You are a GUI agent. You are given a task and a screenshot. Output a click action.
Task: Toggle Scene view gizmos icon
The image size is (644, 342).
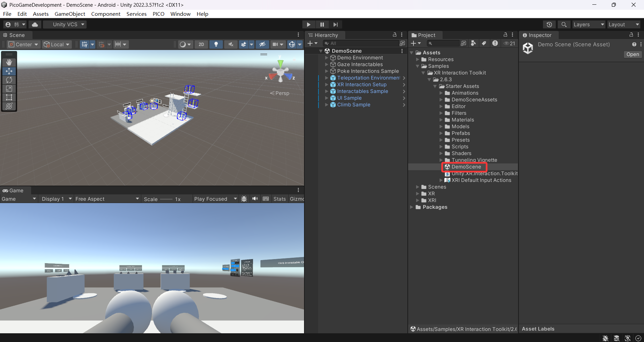click(x=292, y=44)
